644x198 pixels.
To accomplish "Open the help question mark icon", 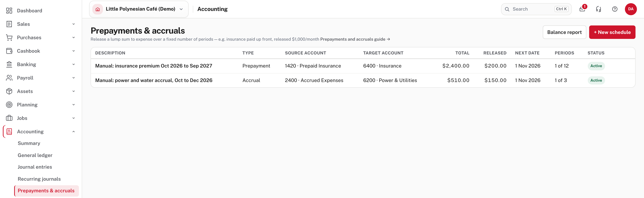I will click(615, 9).
